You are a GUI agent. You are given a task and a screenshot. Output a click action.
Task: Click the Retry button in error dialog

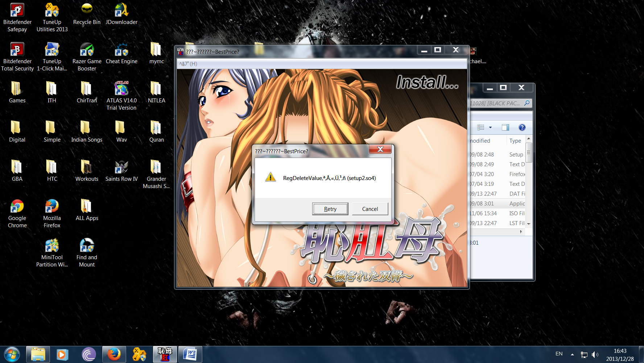point(330,209)
